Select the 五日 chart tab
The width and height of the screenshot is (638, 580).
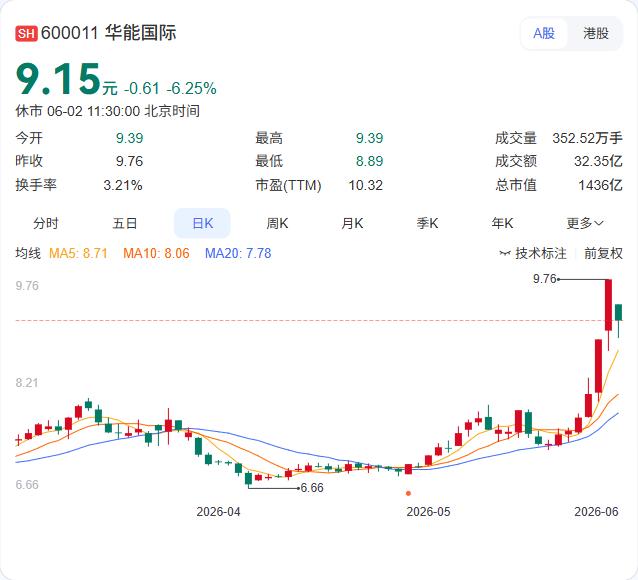(x=125, y=223)
